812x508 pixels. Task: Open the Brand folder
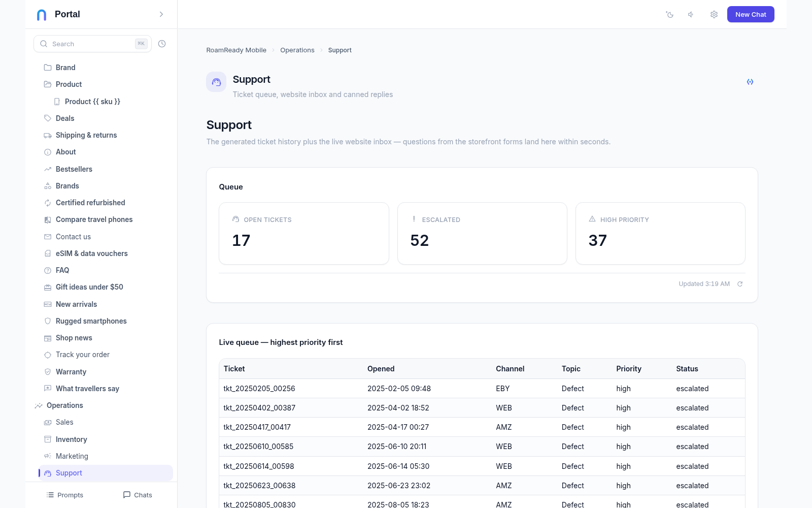65,68
